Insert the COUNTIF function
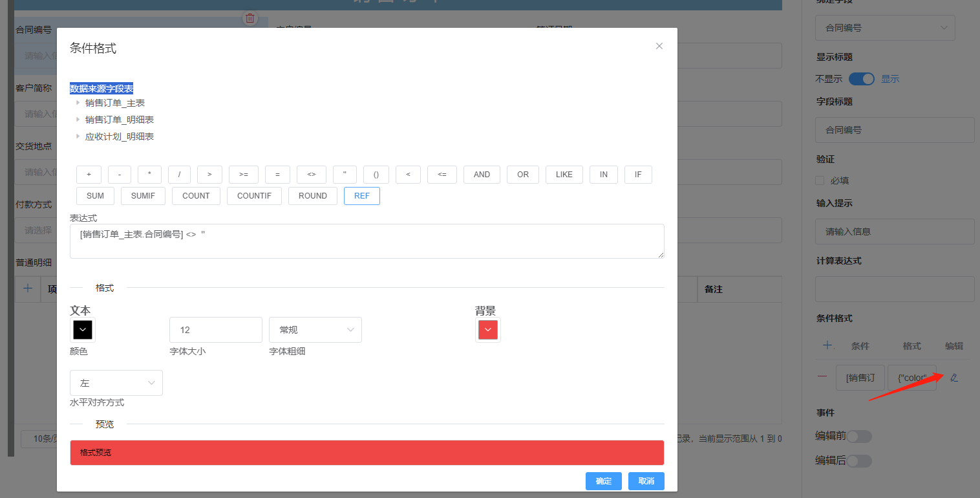The width and height of the screenshot is (980, 498). click(x=254, y=196)
